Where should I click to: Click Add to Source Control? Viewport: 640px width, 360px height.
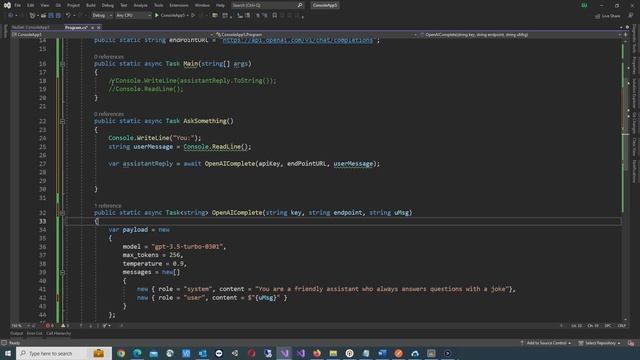[x=546, y=343]
